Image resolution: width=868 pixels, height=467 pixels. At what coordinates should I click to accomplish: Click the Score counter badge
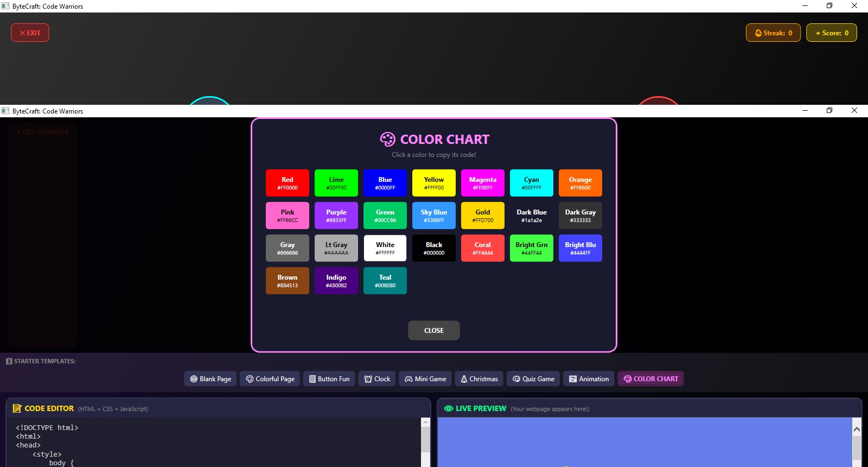pos(832,33)
